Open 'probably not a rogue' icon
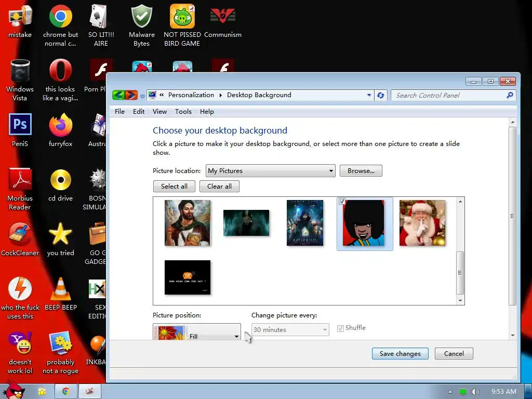The image size is (532, 399). pos(60,353)
